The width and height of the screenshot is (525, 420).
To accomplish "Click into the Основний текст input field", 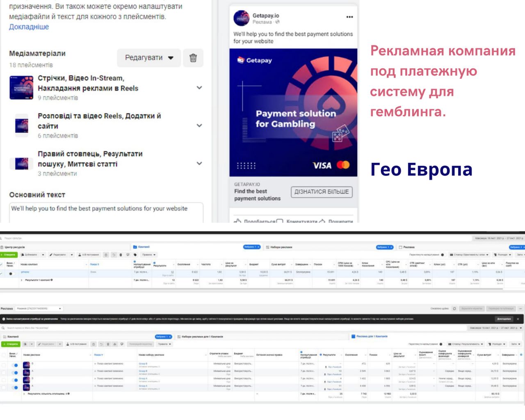I will point(106,212).
